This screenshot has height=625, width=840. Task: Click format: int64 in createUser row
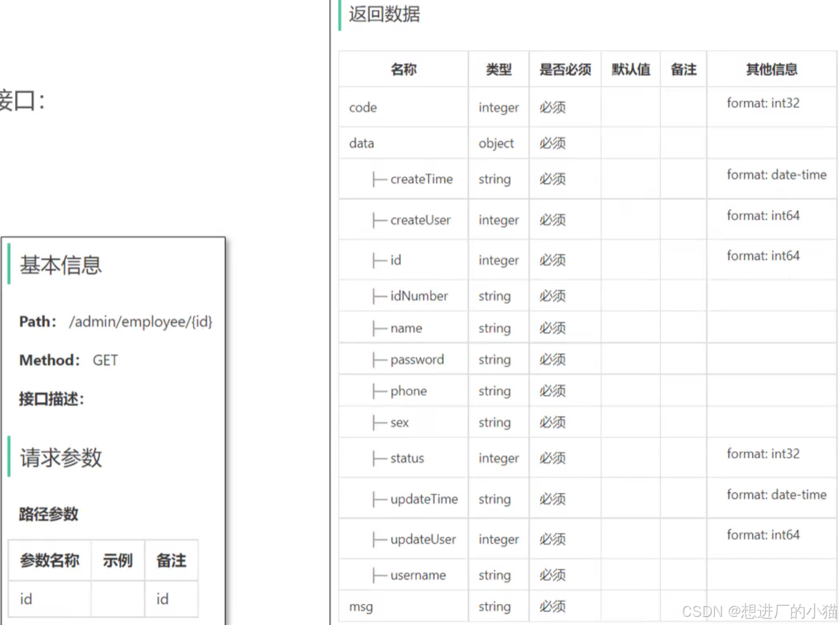point(763,215)
